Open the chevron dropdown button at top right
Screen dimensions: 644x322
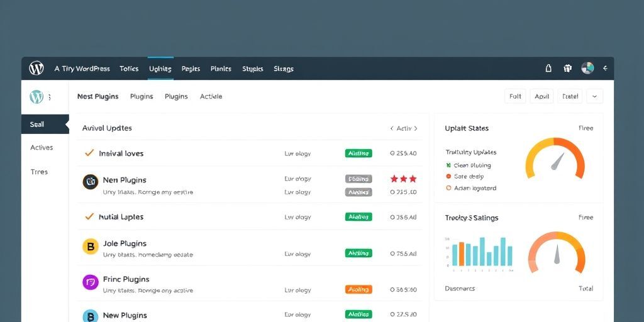pos(595,96)
